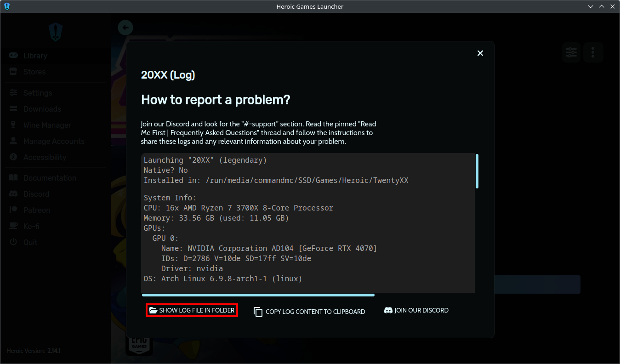Click the back arrow icon

pos(125,28)
